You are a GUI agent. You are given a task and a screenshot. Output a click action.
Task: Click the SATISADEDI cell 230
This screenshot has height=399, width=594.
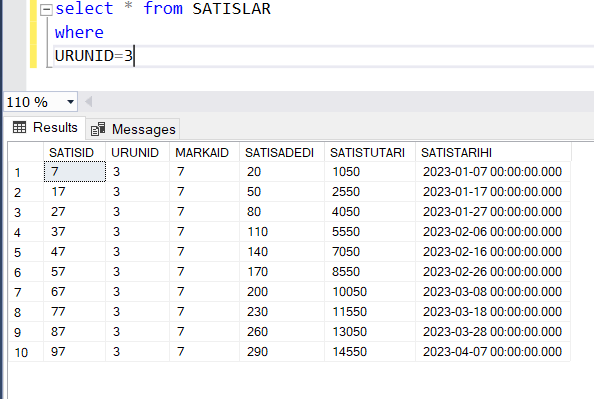click(x=282, y=312)
